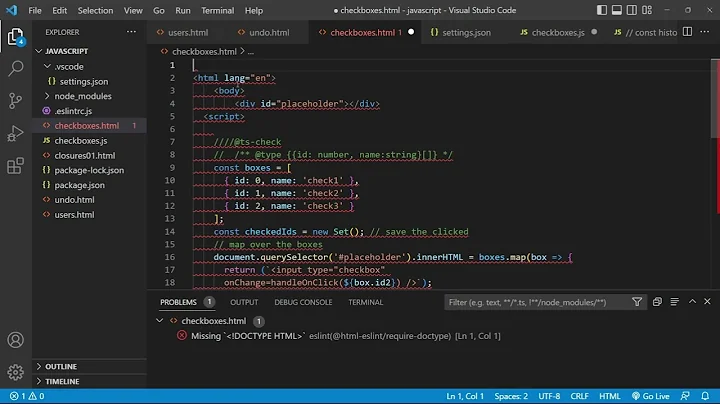Switch to the users.html editor tab
This screenshot has width=720, height=404.
[182, 32]
